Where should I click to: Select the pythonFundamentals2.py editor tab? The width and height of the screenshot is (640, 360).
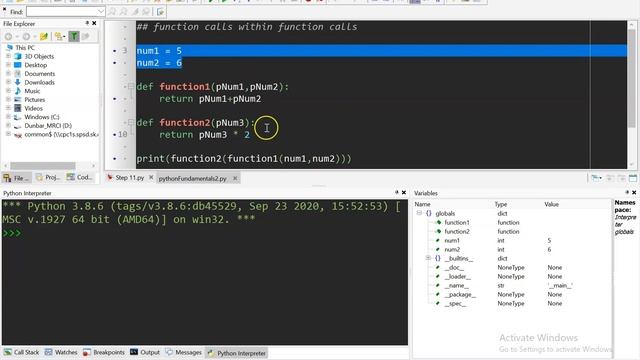point(192,178)
